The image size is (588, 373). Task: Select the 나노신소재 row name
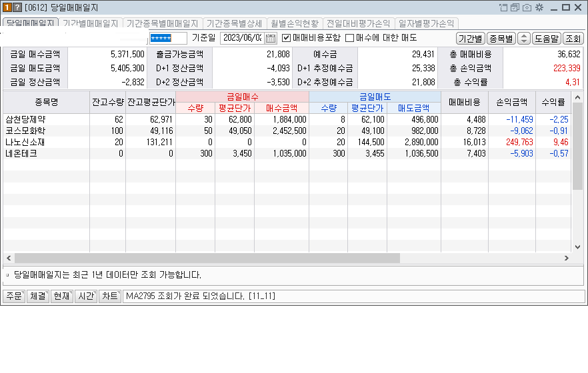(x=25, y=143)
